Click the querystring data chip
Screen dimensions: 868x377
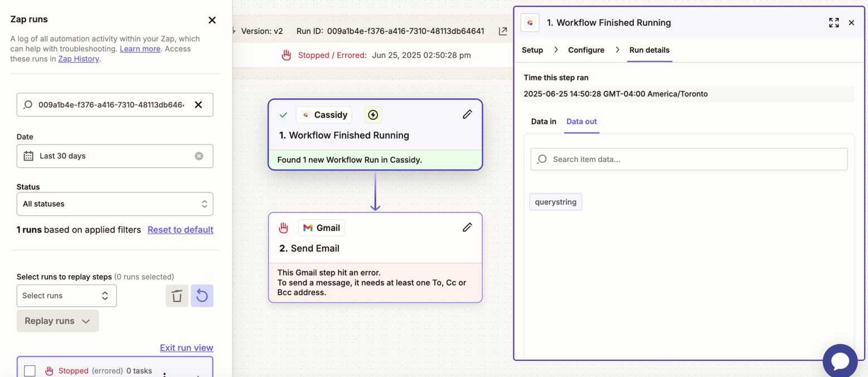[x=556, y=202]
